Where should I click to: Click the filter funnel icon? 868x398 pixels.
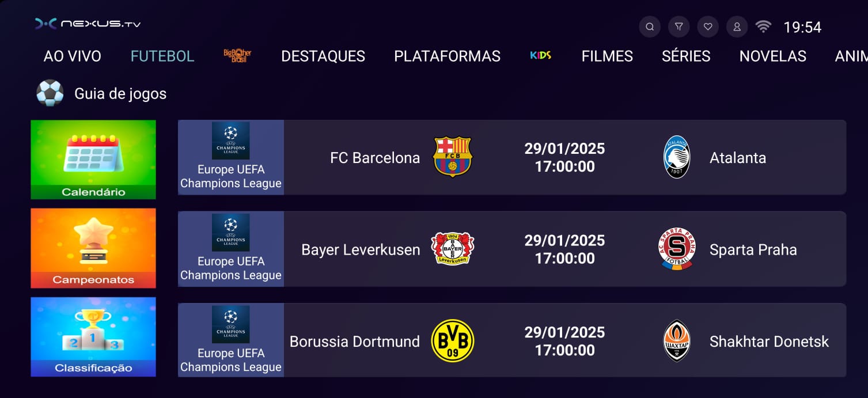pos(679,26)
